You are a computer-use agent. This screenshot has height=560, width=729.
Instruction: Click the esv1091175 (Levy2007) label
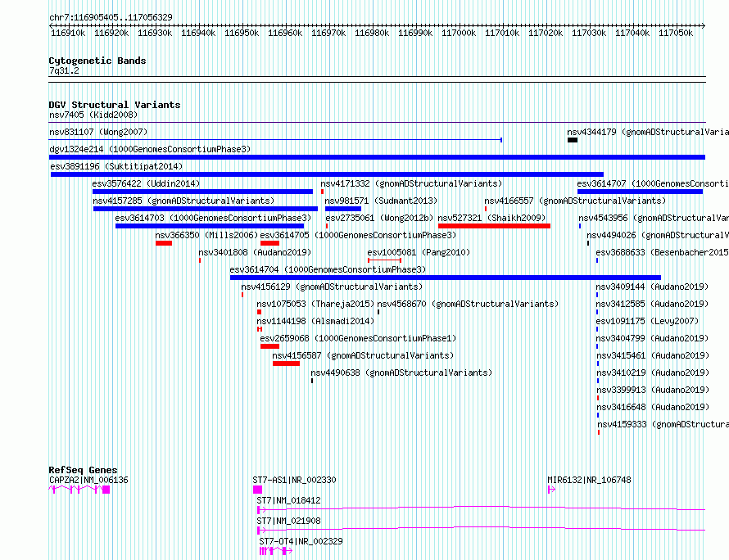coord(647,321)
